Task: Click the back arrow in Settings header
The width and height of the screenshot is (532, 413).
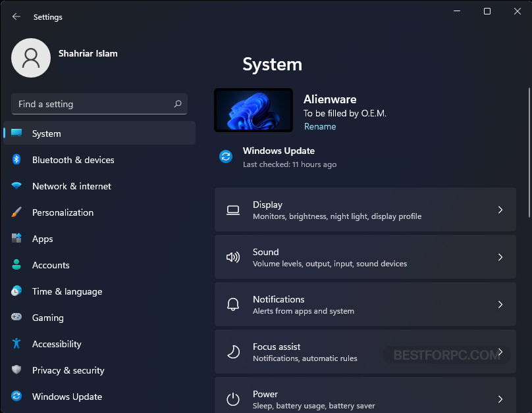Action: (16, 16)
